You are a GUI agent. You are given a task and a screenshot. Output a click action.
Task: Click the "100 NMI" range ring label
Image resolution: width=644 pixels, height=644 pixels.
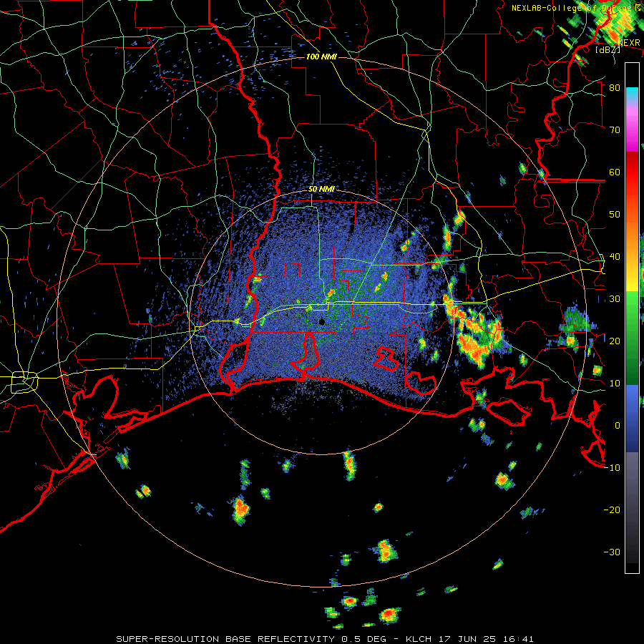pos(321,57)
